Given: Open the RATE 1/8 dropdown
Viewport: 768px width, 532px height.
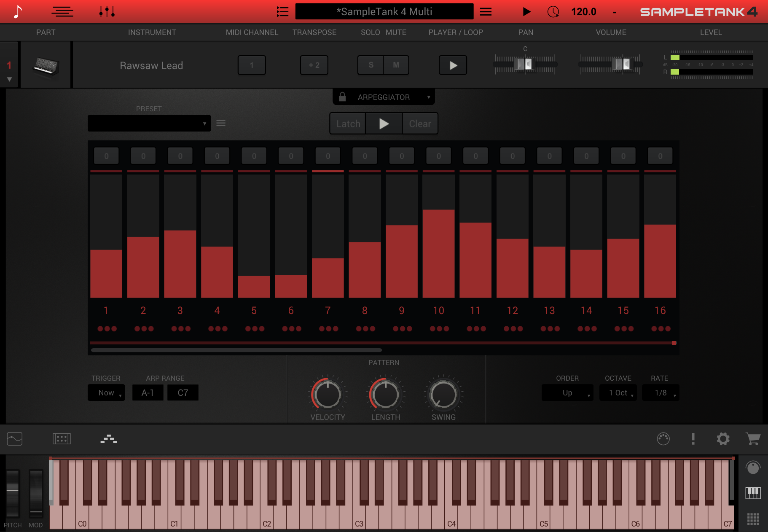Looking at the screenshot, I should [x=661, y=392].
